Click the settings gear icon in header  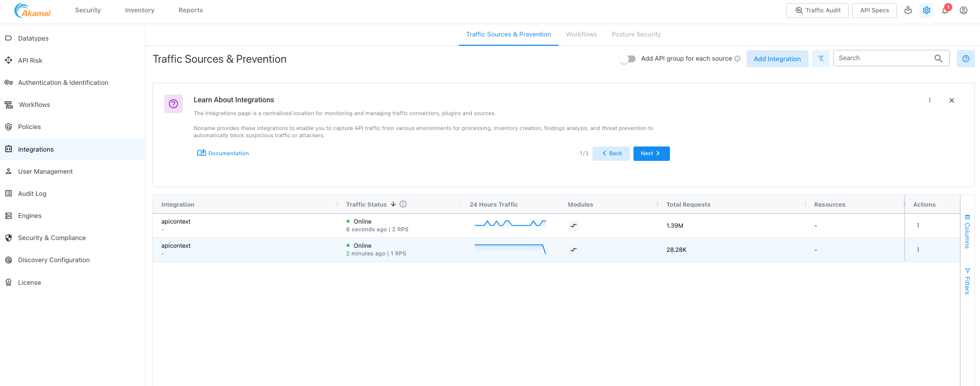coord(927,10)
